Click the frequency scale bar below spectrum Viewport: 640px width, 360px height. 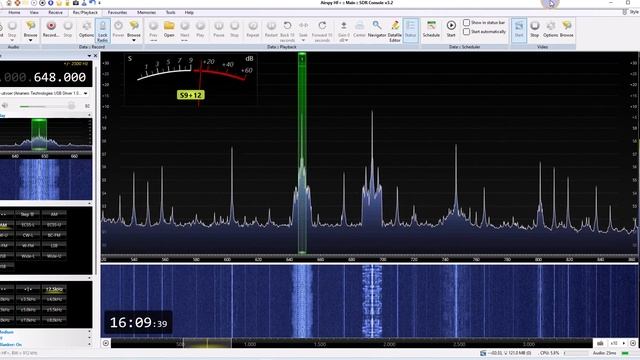point(369,259)
